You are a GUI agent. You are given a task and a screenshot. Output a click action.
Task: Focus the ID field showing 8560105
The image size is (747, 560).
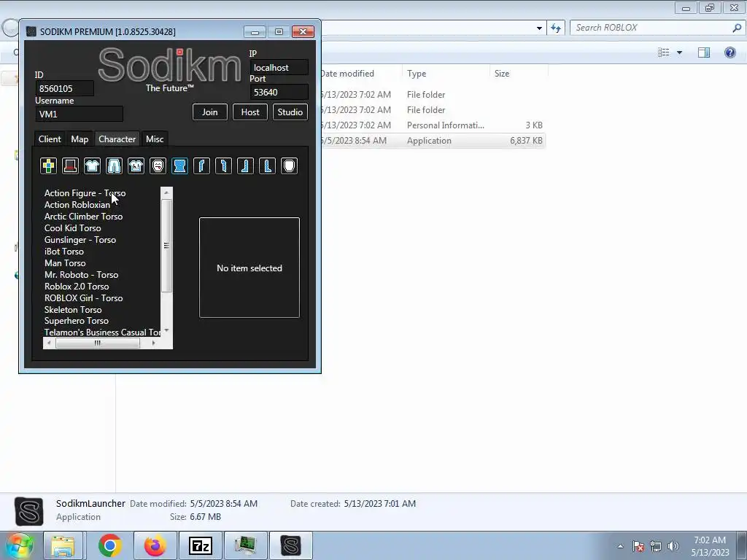click(x=64, y=88)
